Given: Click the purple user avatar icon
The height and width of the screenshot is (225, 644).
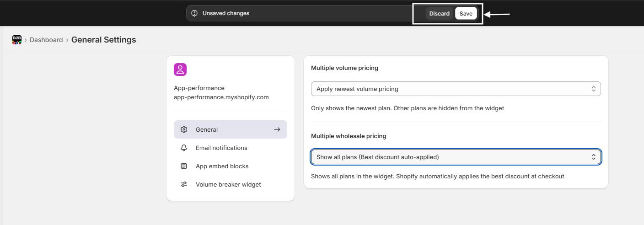Looking at the screenshot, I should pos(180,70).
